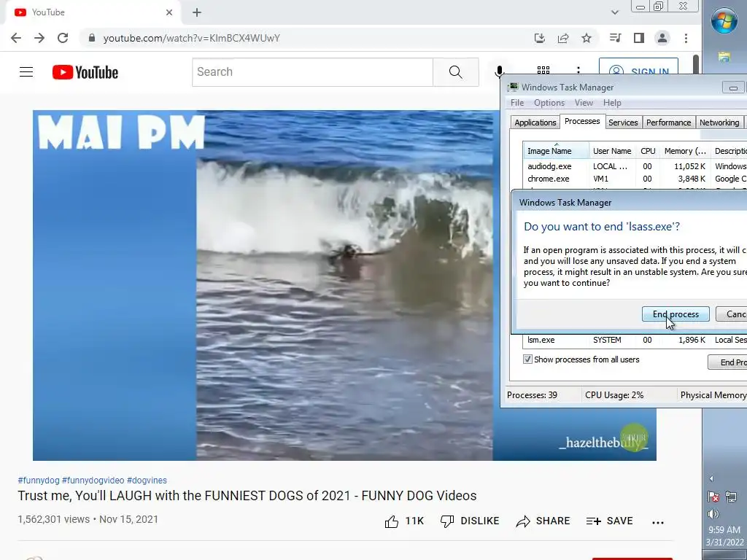Click the taskbar clock 9:59 AM

click(724, 529)
